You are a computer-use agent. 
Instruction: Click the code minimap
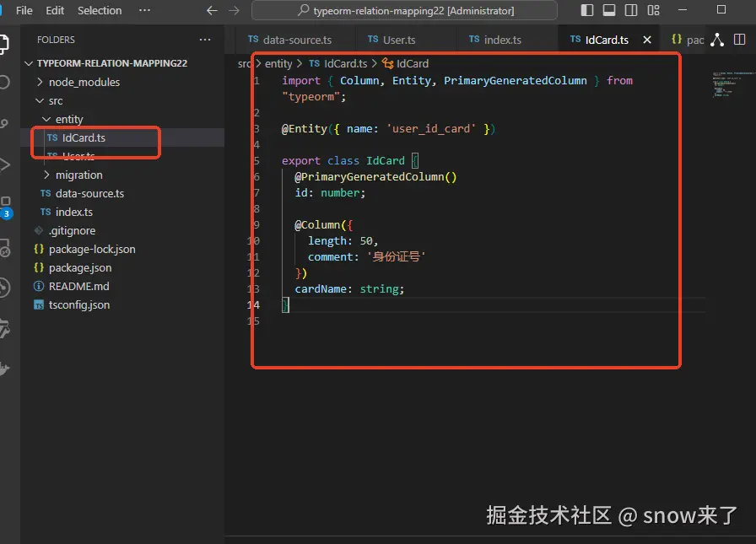(x=732, y=84)
